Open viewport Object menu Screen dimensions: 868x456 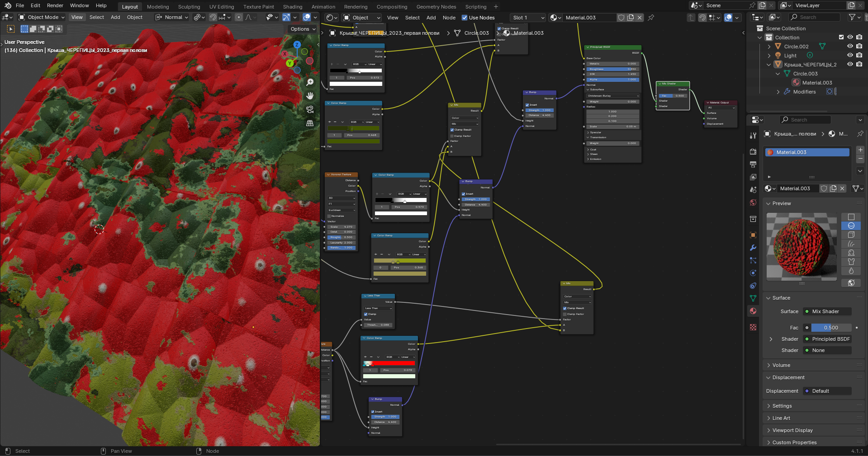click(x=135, y=17)
